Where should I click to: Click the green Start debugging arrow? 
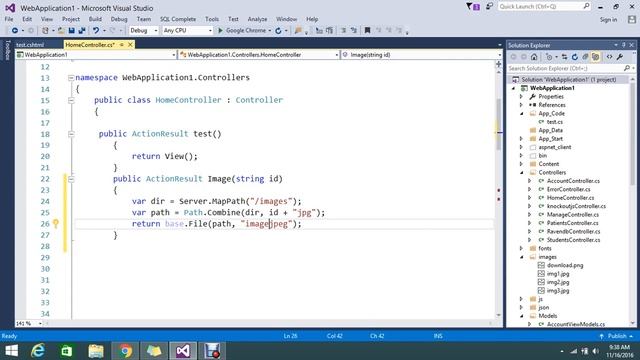point(220,31)
